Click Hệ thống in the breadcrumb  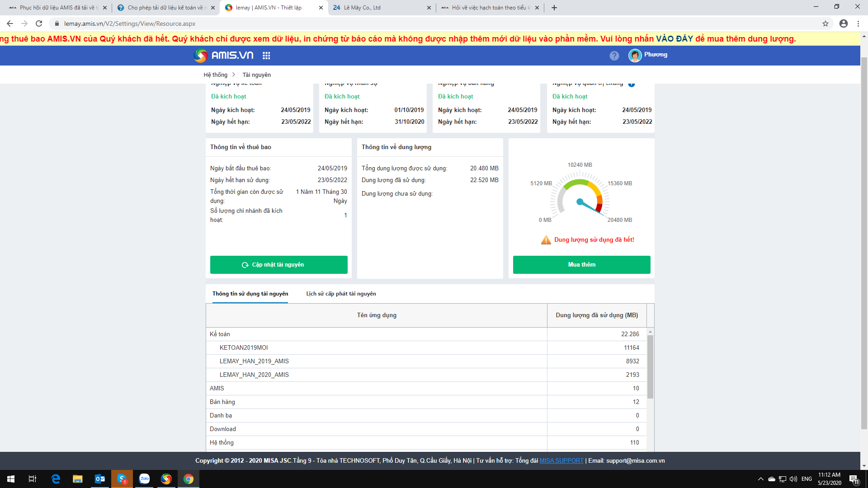[x=215, y=75]
